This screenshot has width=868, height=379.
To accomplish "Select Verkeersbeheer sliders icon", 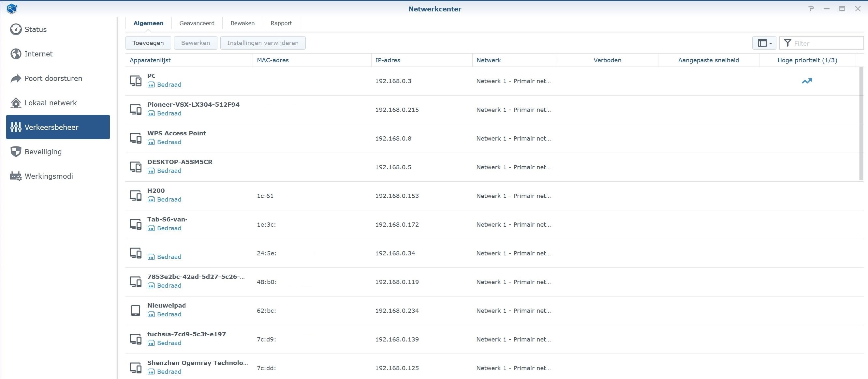I will (x=16, y=127).
